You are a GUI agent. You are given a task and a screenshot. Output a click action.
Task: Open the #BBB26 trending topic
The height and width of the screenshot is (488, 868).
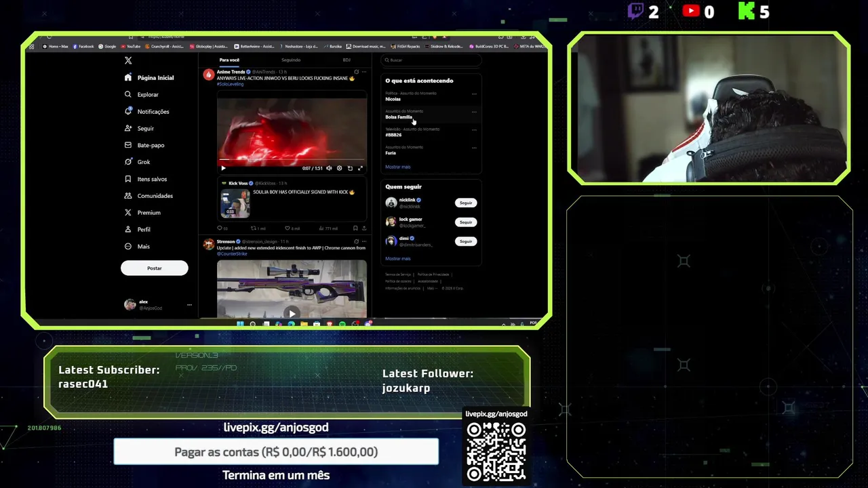point(393,135)
